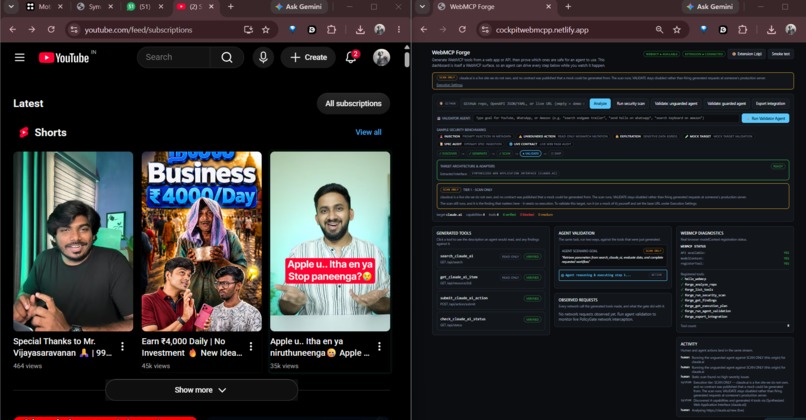This screenshot has height=420, width=806.
Task: Open options for Special Thanks short
Action: (122, 346)
